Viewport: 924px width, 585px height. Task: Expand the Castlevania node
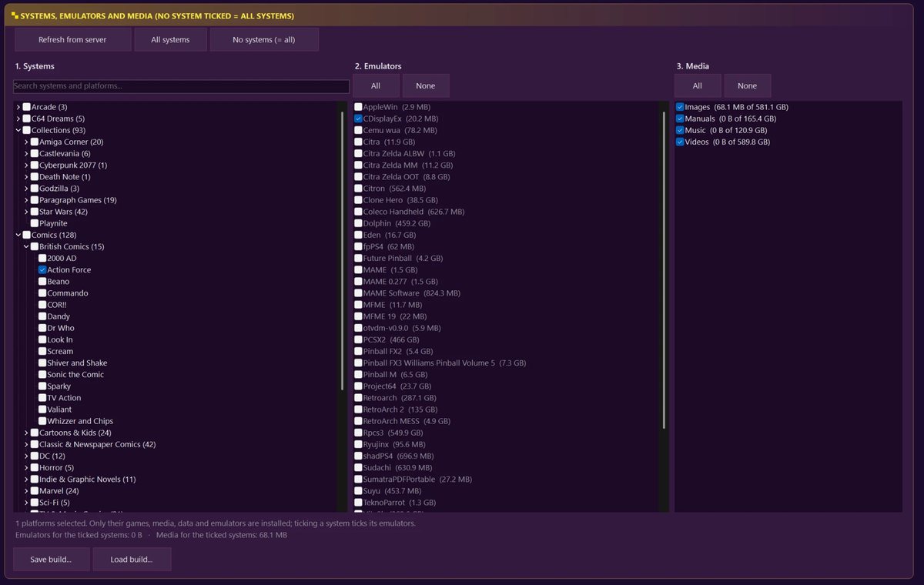click(26, 154)
